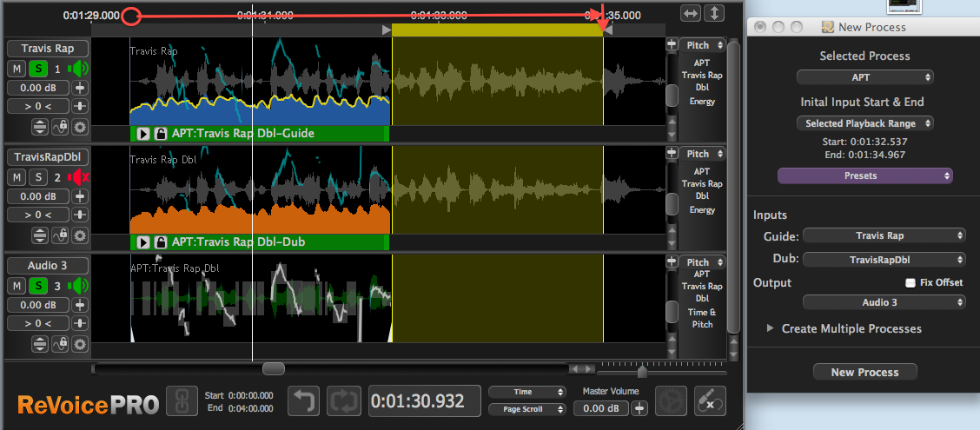The image size is (980, 430).
Task: Play the APT:Travis Rap Dbl-Dub process
Action: tap(143, 242)
